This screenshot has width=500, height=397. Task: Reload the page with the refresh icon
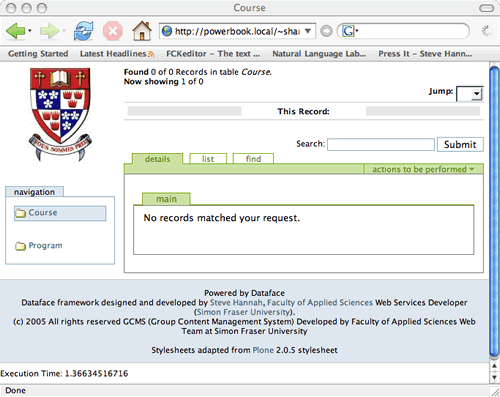pyautogui.click(x=83, y=31)
